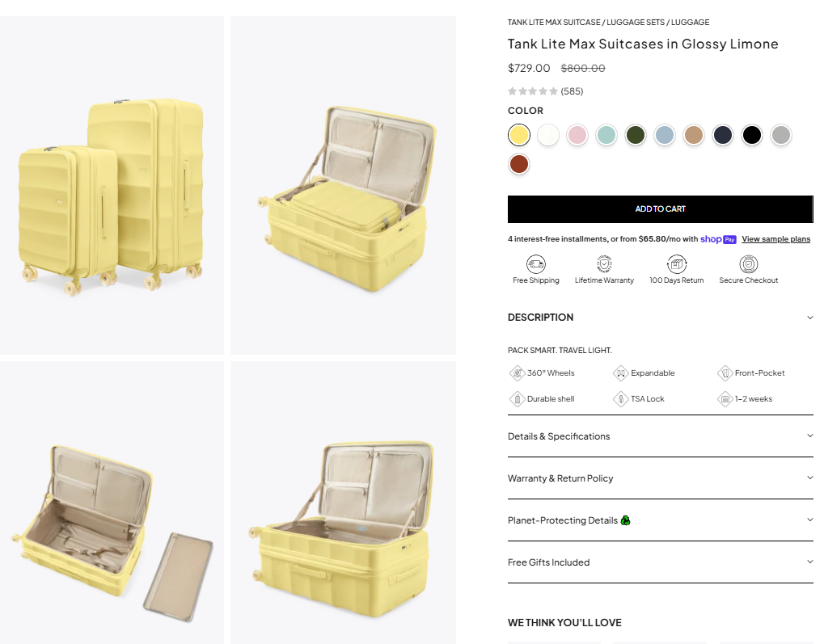Open the LUGGAGE SETS breadcrumb link

coord(636,22)
